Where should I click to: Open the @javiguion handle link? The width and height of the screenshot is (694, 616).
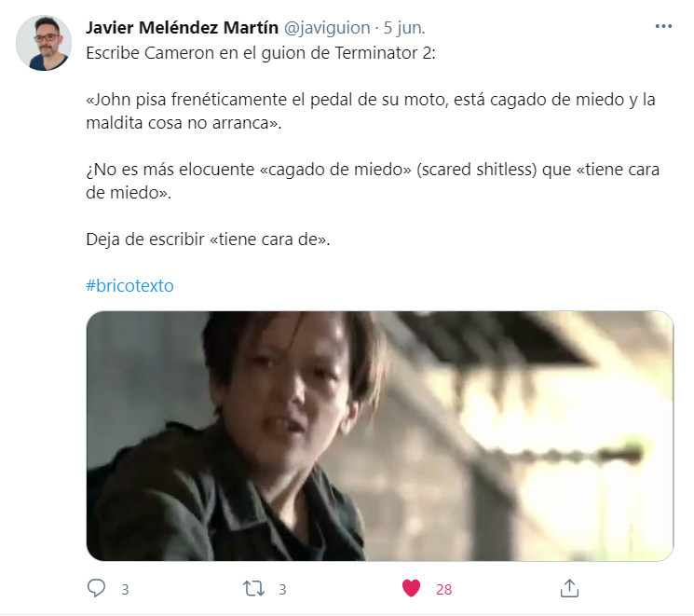(x=327, y=27)
